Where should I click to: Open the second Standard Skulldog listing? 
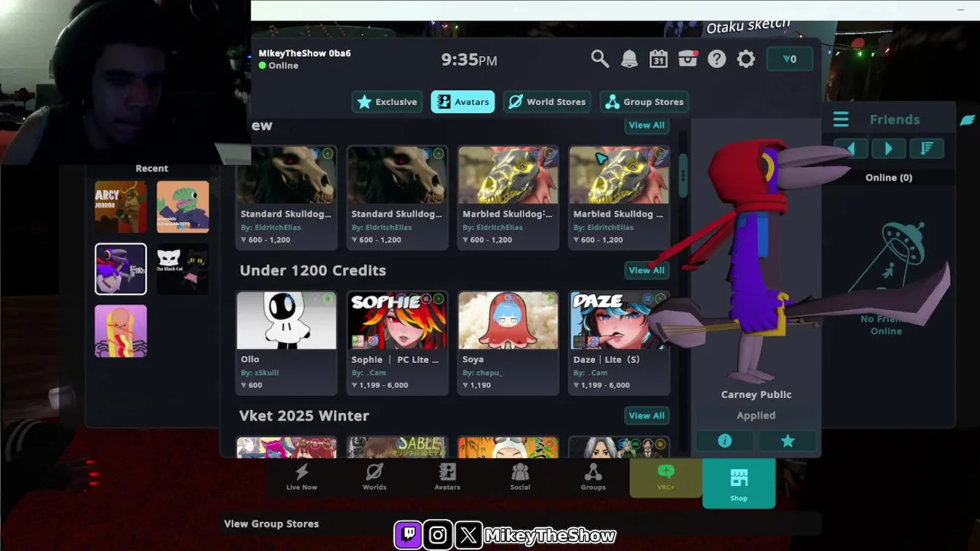tap(397, 197)
